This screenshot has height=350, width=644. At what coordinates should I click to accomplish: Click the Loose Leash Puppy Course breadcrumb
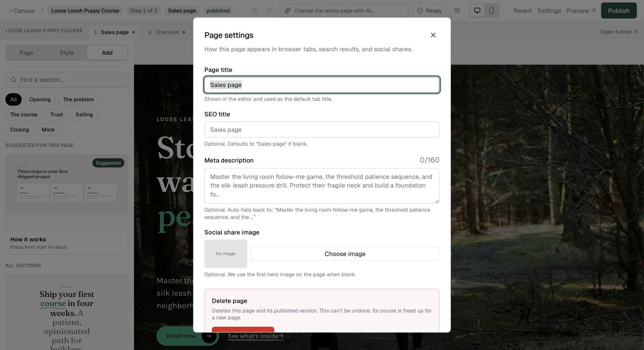[85, 10]
